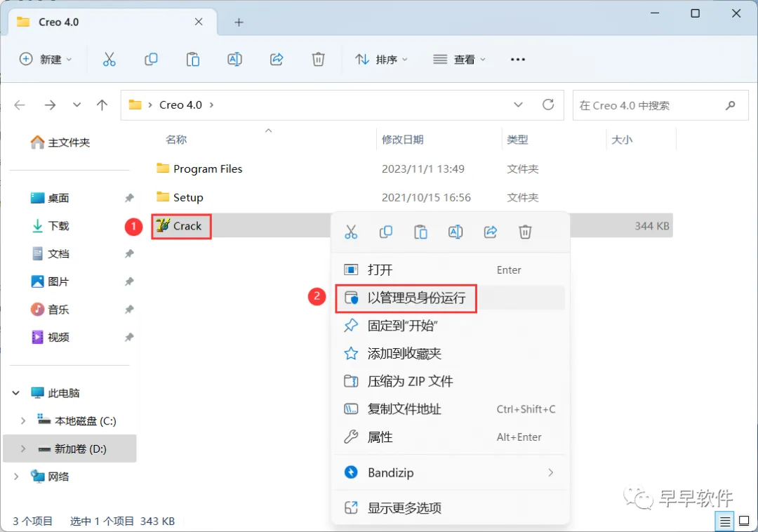
Task: Click the search magnifier icon
Action: tap(731, 105)
